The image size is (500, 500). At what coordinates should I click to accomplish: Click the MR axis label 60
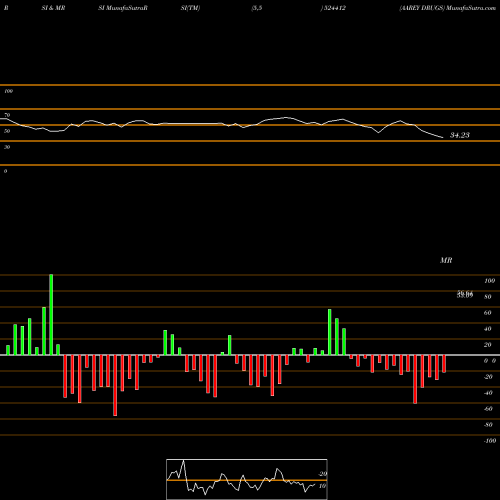click(488, 313)
